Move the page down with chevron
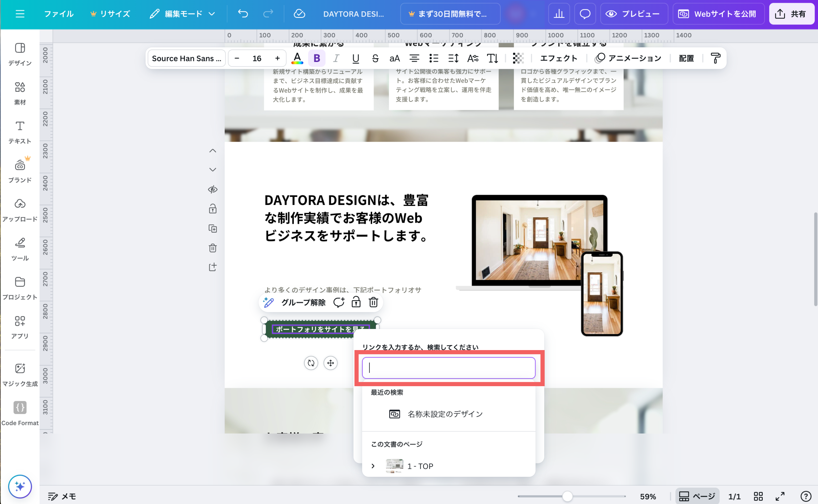This screenshot has height=504, width=818. (213, 170)
